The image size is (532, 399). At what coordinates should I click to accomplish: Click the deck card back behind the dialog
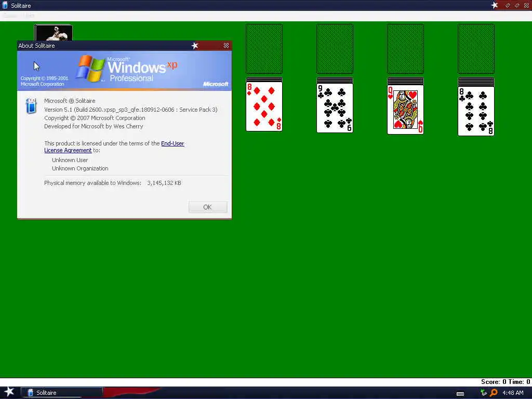click(x=54, y=33)
